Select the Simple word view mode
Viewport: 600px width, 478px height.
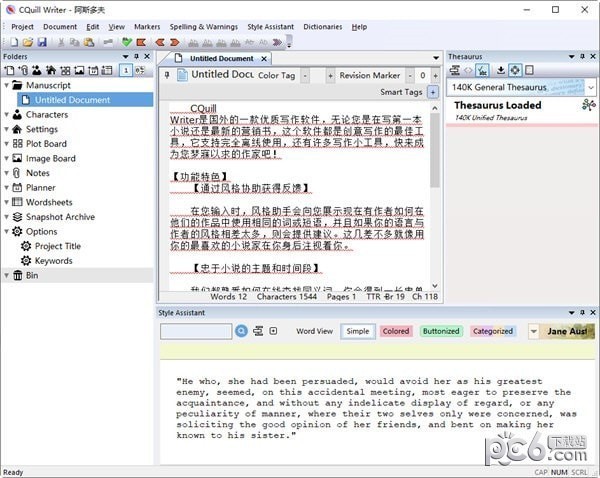(x=358, y=331)
